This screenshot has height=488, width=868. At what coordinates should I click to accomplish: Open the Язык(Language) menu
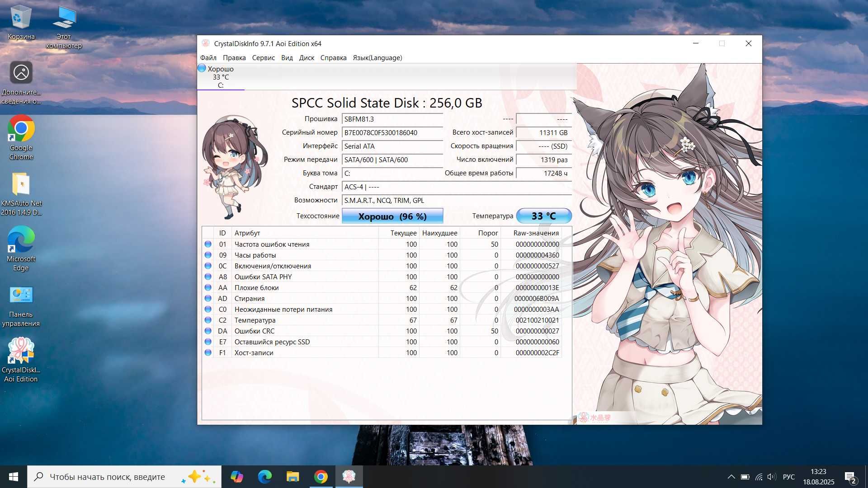[x=377, y=58]
